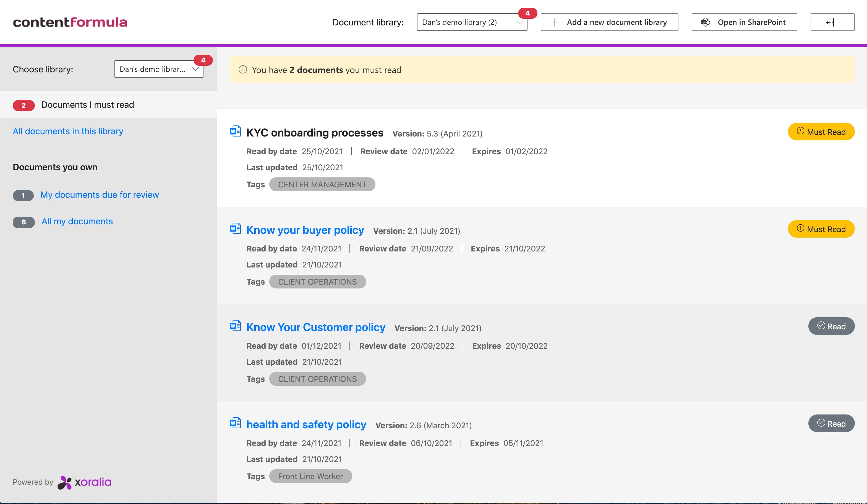Click the plus icon for new document library
This screenshot has height=504, width=867.
click(554, 22)
